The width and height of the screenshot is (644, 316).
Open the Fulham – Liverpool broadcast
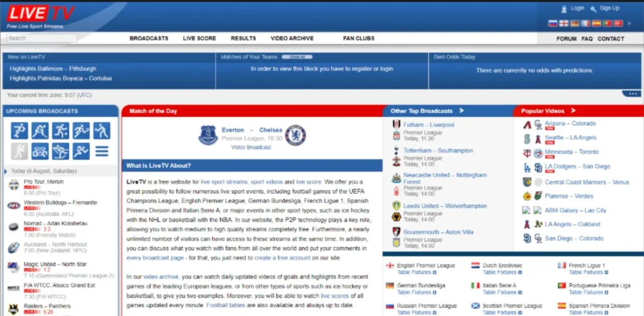[x=429, y=125]
